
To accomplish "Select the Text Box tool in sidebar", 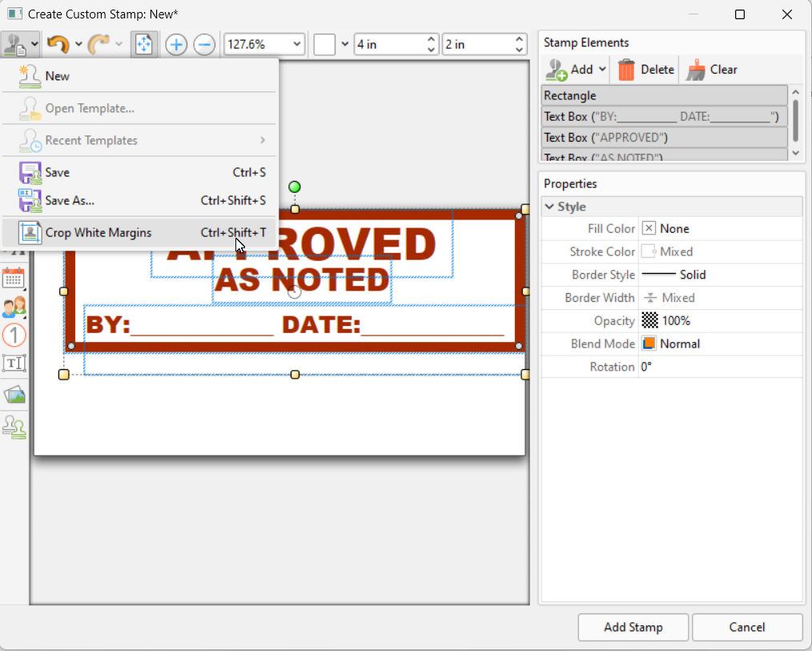I will (14, 363).
